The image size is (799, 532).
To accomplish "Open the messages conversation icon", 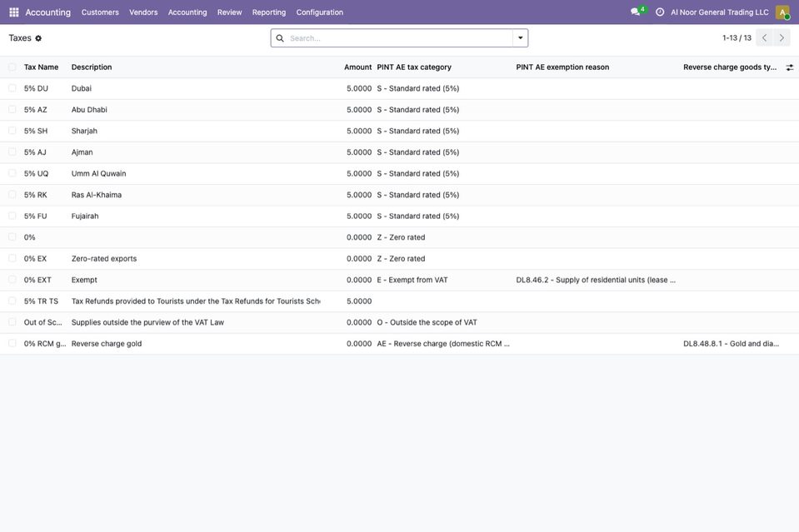I will pyautogui.click(x=635, y=12).
